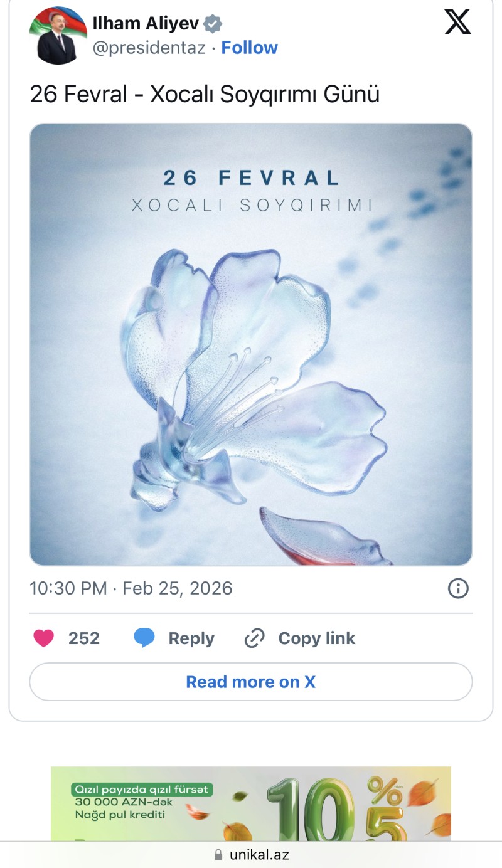The height and width of the screenshot is (868, 502).
Task: Click the Ilham Aliyev display name
Action: coord(146,24)
